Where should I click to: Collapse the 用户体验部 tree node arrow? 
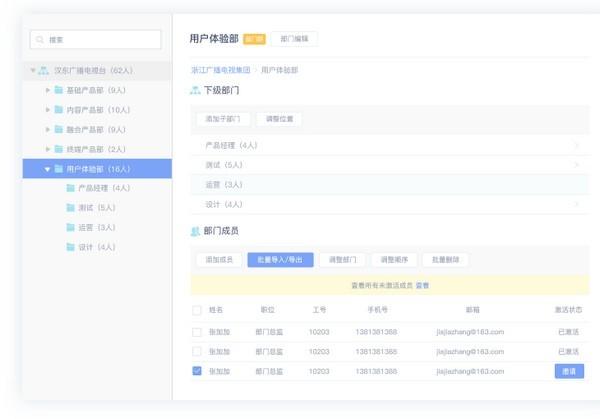coord(47,169)
